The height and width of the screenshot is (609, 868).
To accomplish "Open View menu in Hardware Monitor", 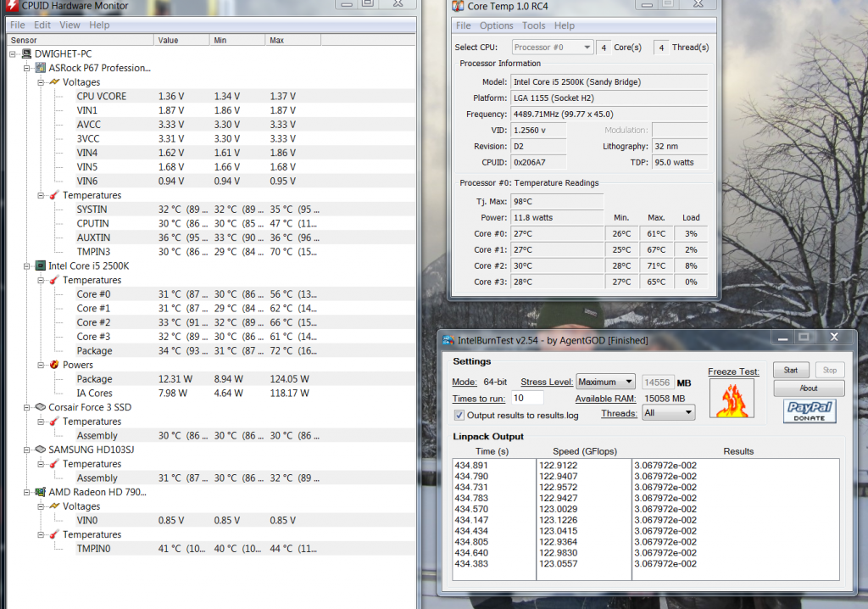I will coord(70,25).
